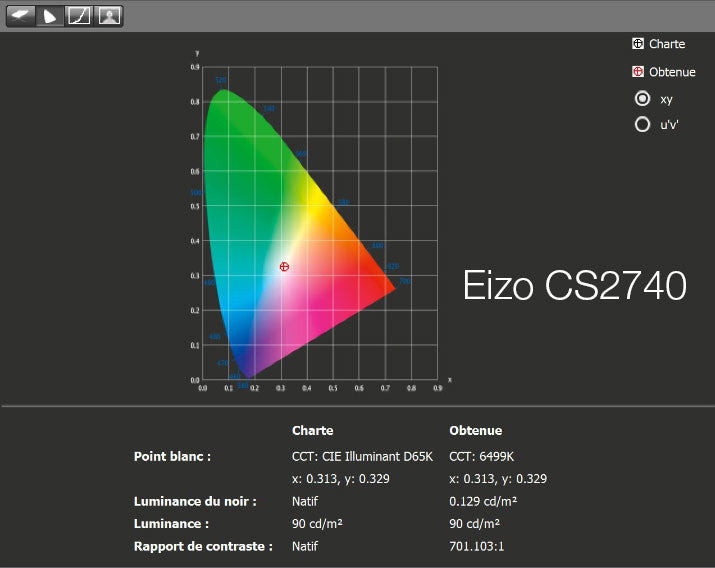Click the Charte column header in the table

coord(312,430)
